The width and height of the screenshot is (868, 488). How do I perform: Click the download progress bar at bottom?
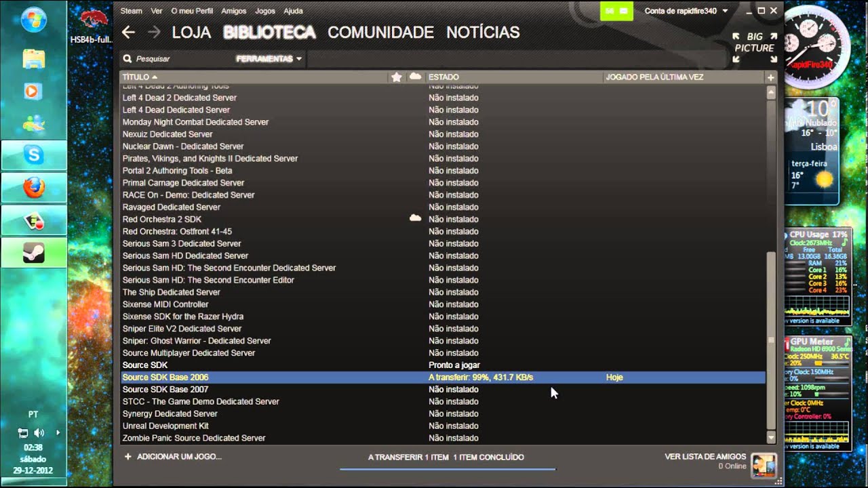point(448,468)
